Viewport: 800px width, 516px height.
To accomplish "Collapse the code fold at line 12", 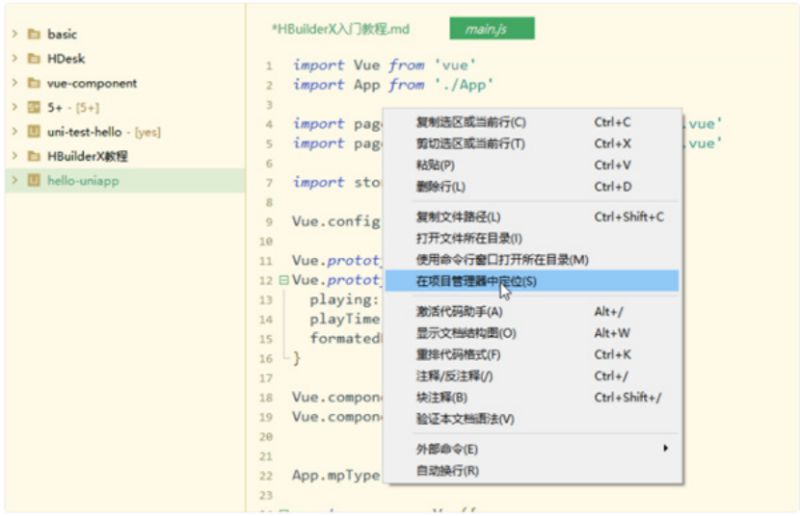I will click(x=284, y=281).
